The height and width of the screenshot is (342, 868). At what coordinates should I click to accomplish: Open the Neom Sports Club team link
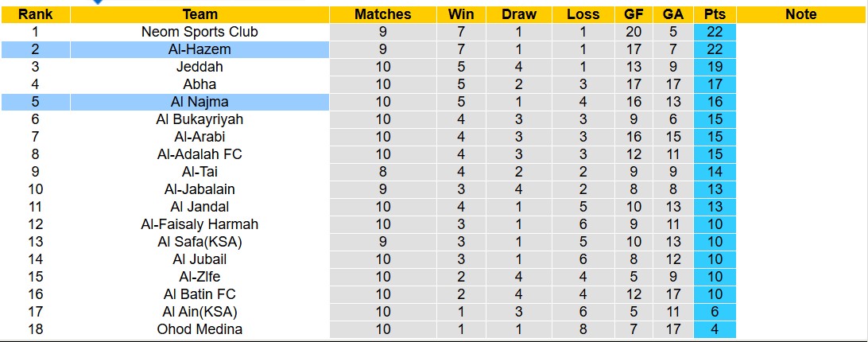point(200,32)
